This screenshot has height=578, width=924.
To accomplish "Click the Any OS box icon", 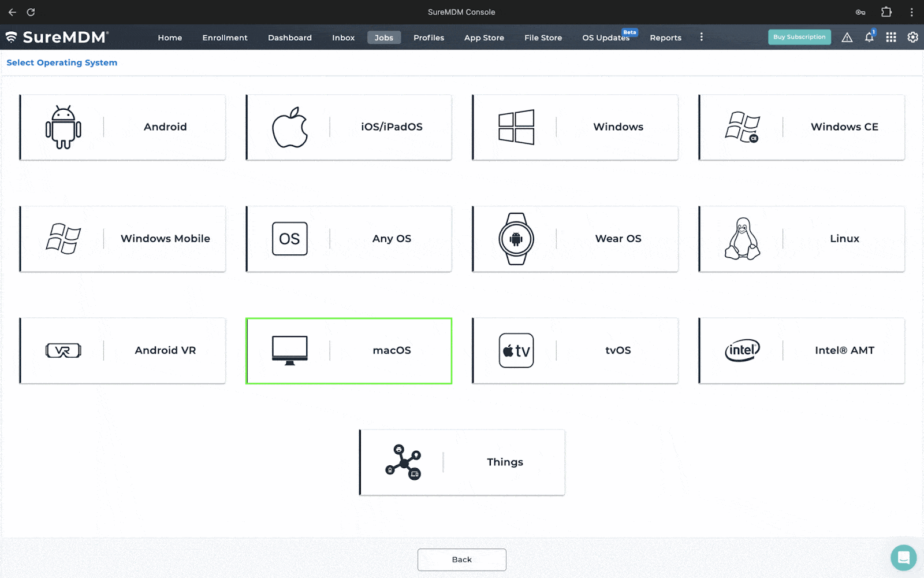I will (x=290, y=239).
